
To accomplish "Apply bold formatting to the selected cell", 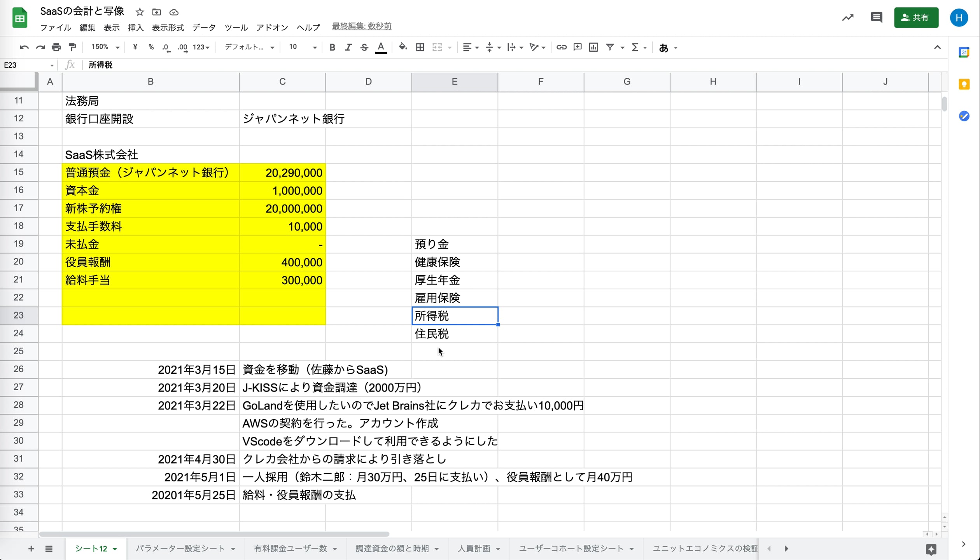I will (332, 47).
